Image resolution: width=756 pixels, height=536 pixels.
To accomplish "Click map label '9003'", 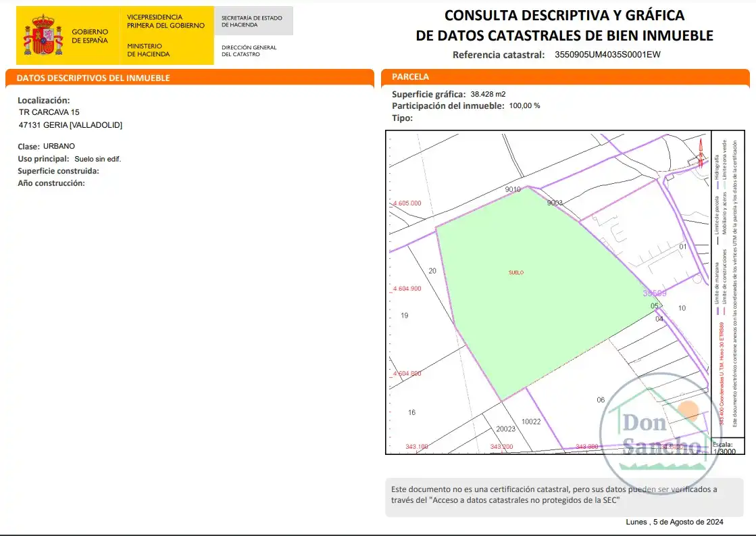I will pyautogui.click(x=555, y=203).
